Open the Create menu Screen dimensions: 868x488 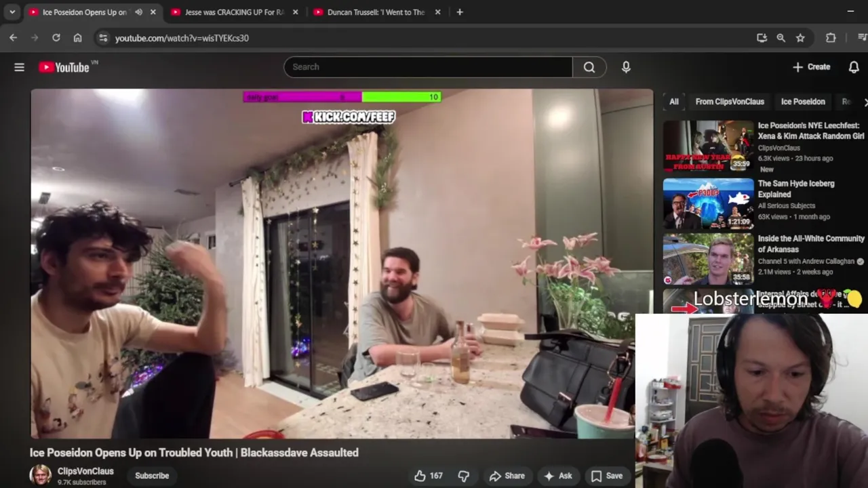click(811, 67)
